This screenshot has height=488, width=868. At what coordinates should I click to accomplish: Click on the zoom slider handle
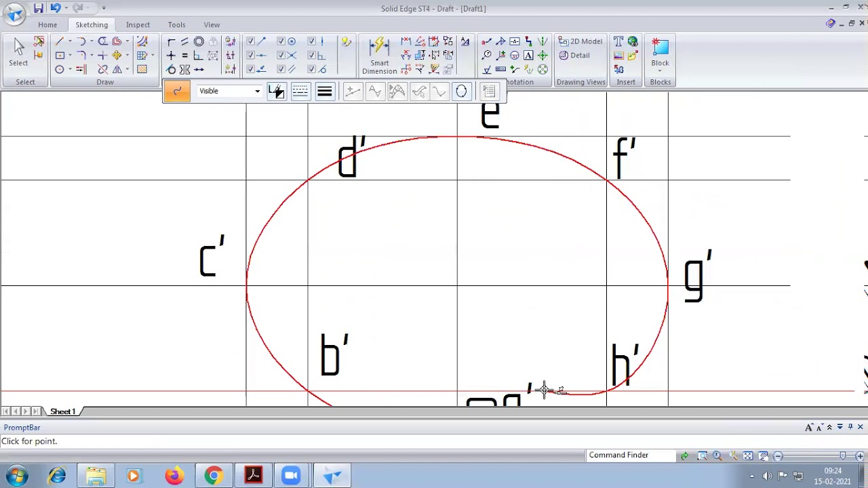(x=842, y=455)
